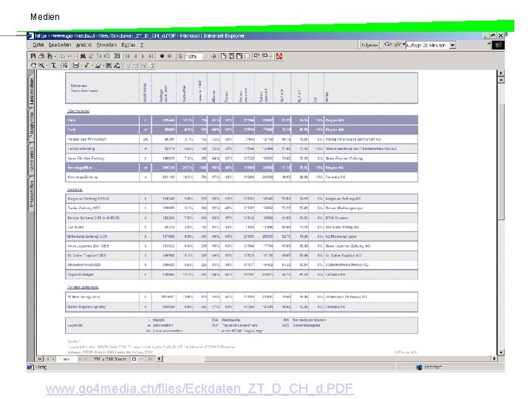
Task: Go to the next page
Action: [x=143, y=56]
